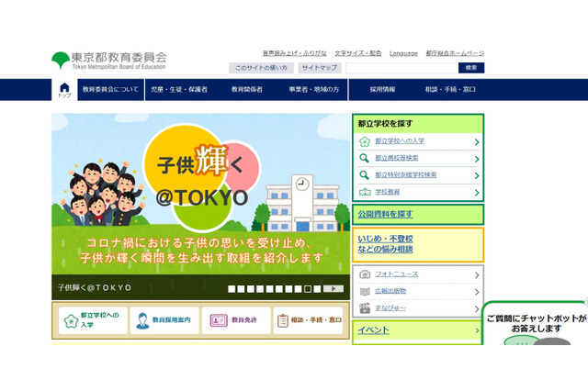This screenshot has width=588, height=391.
Task: Open the いじめ・不登校などの悩み相談 link
Action: [385, 244]
